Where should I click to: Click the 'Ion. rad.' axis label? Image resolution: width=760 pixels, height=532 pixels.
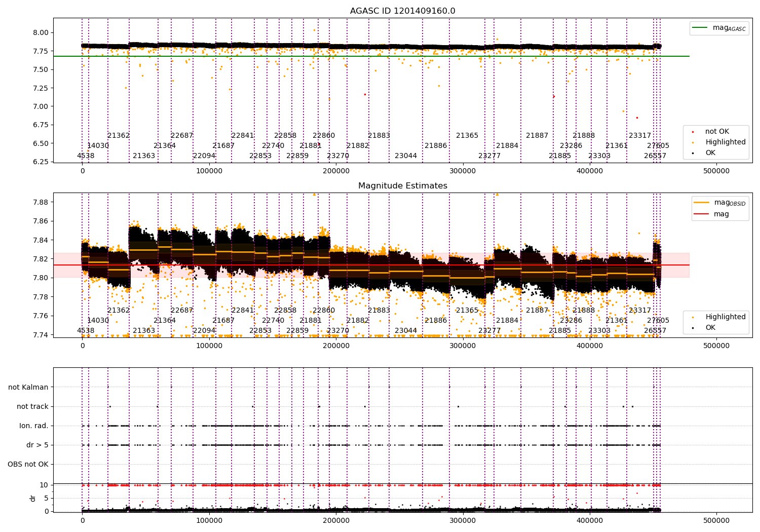tap(34, 426)
